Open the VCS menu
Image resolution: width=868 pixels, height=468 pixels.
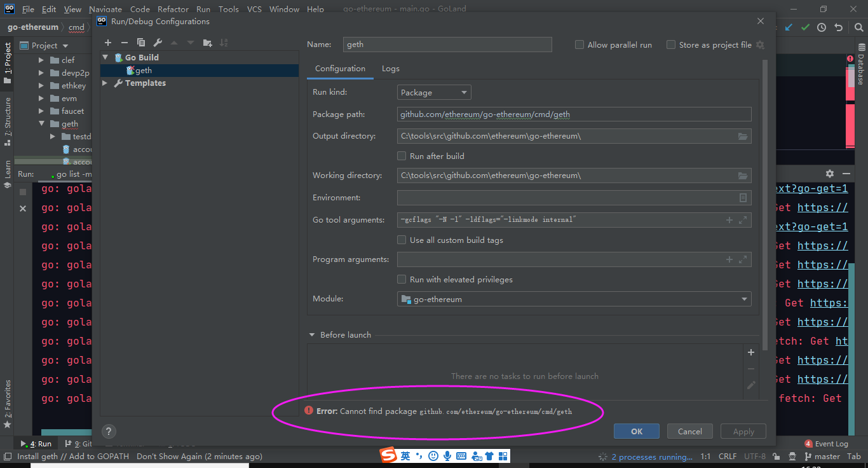(254, 9)
